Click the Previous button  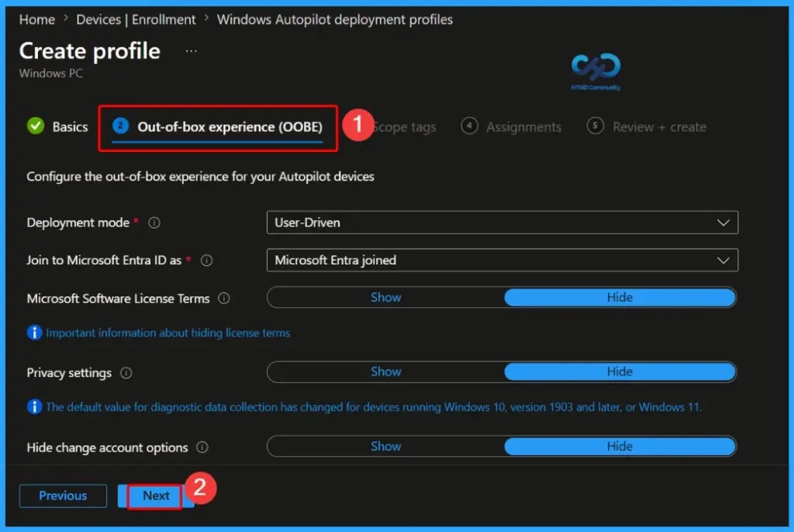click(63, 496)
